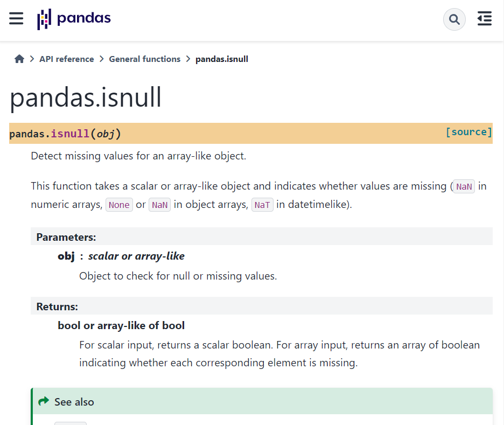Open API reference breadcrumb link
Viewport: 504px width, 425px height.
(x=67, y=59)
